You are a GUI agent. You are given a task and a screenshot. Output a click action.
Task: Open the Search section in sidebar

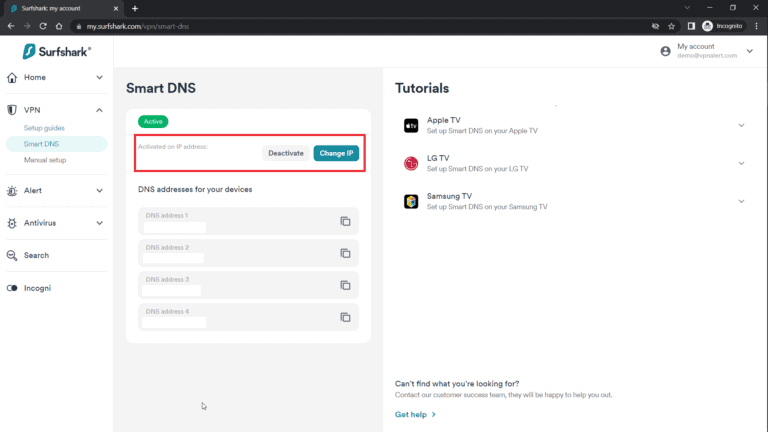(36, 255)
